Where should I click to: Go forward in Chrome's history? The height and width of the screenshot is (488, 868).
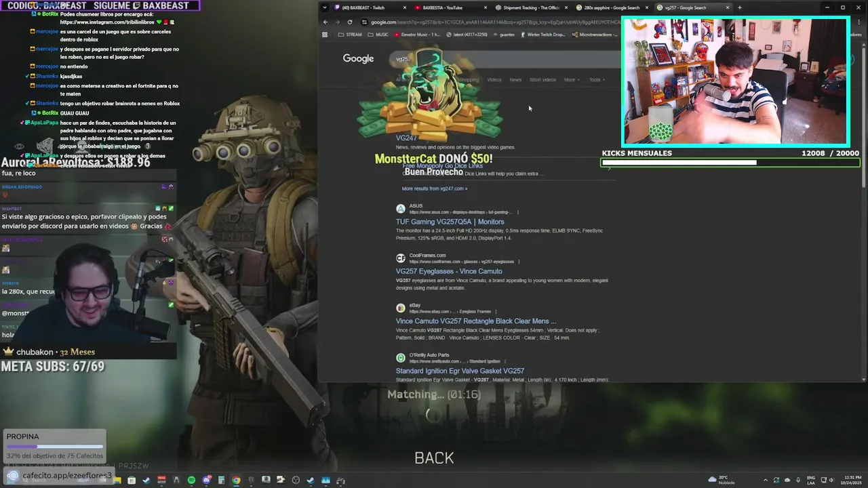click(338, 22)
